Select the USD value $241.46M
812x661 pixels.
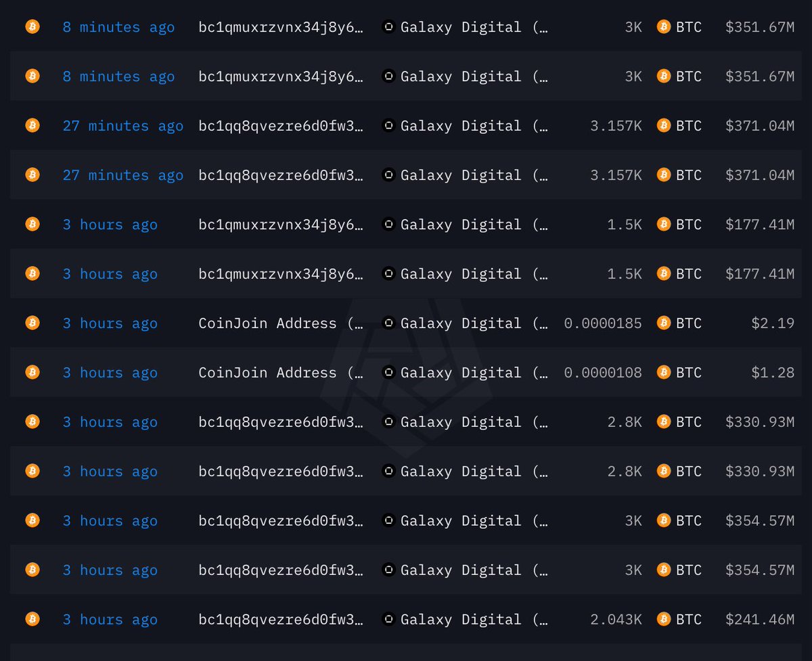point(760,620)
